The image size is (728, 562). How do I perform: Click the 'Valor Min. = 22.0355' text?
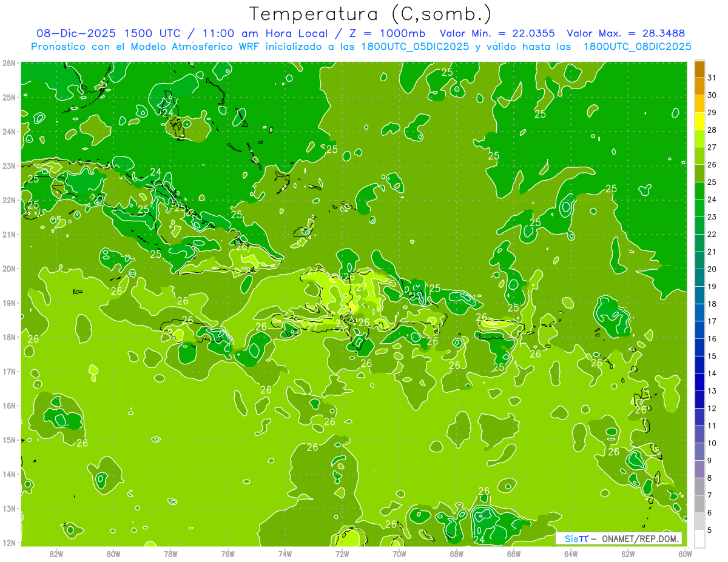(x=497, y=33)
